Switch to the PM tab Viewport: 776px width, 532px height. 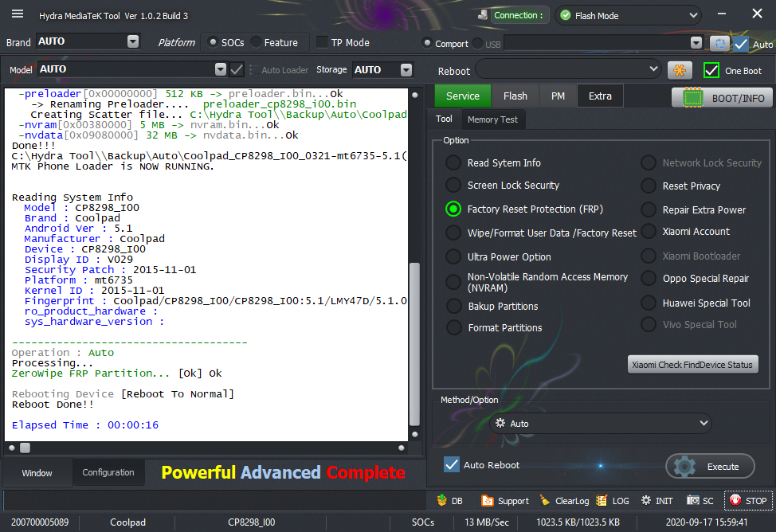[558, 96]
